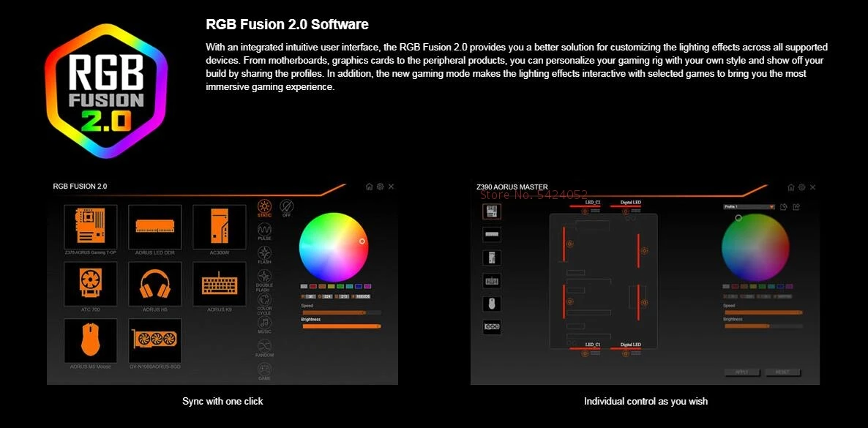Pick a color on RGB Fusion color wheel
The height and width of the screenshot is (428, 868).
[x=334, y=247]
